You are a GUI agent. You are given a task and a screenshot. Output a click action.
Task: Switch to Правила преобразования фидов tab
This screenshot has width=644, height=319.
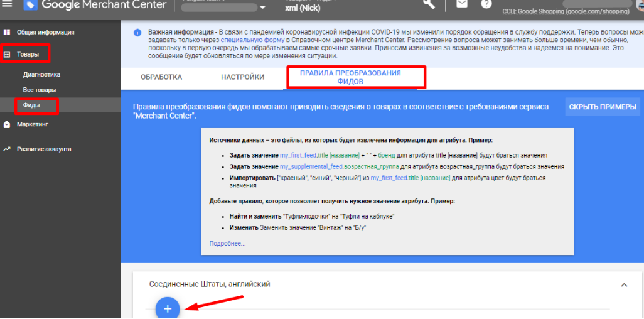pos(350,77)
